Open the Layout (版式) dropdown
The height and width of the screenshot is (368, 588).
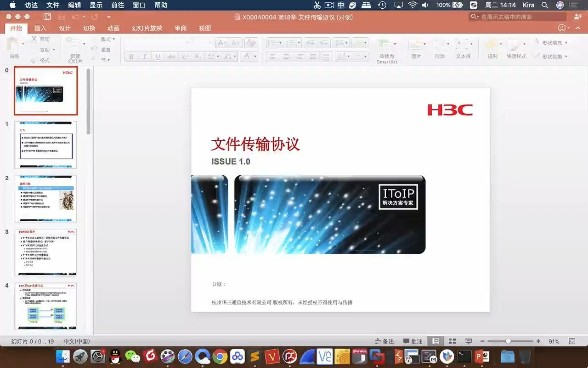108,39
